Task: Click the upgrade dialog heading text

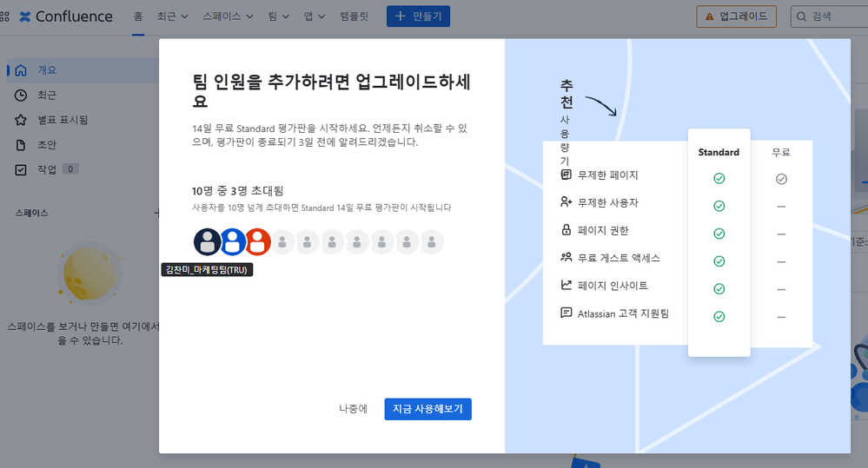Action: point(331,91)
